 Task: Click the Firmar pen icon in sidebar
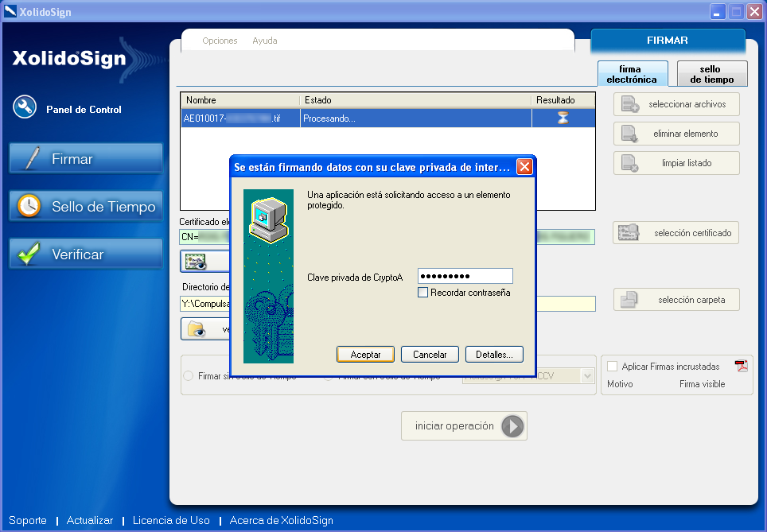point(32,158)
